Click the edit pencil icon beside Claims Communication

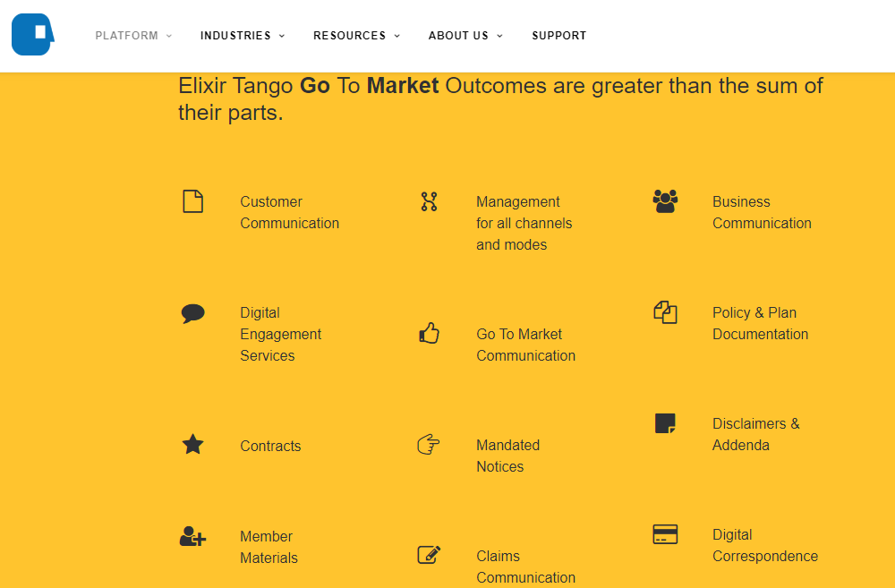click(x=429, y=555)
